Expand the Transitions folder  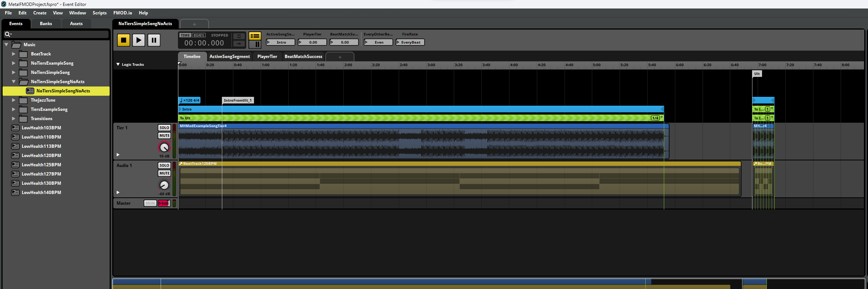coord(14,118)
